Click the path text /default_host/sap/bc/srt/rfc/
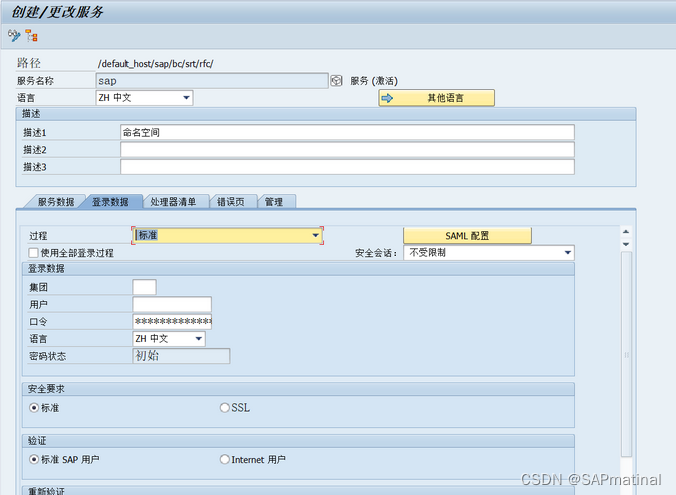The height and width of the screenshot is (495, 676). (156, 64)
